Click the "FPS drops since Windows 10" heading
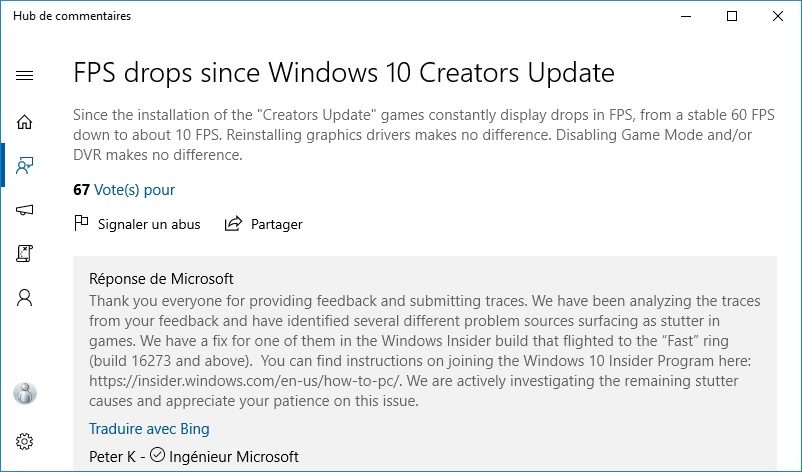Screen dimensions: 802x472 [344, 73]
